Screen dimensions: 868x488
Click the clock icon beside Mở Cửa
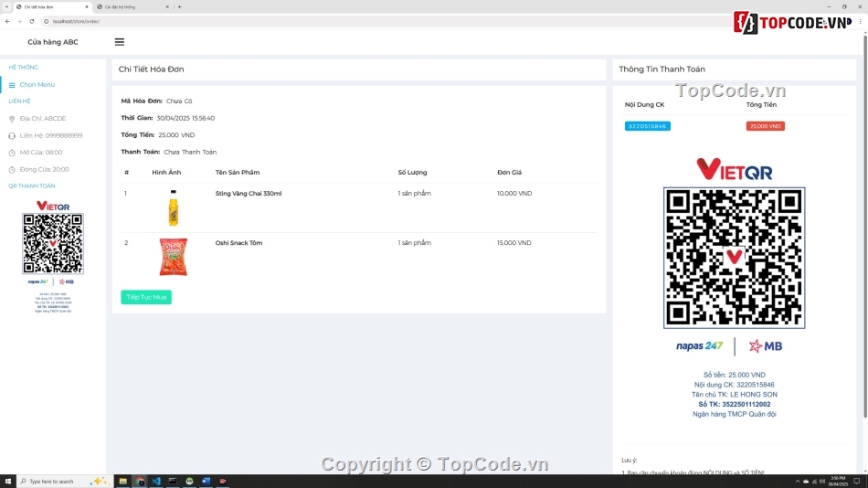(x=12, y=153)
